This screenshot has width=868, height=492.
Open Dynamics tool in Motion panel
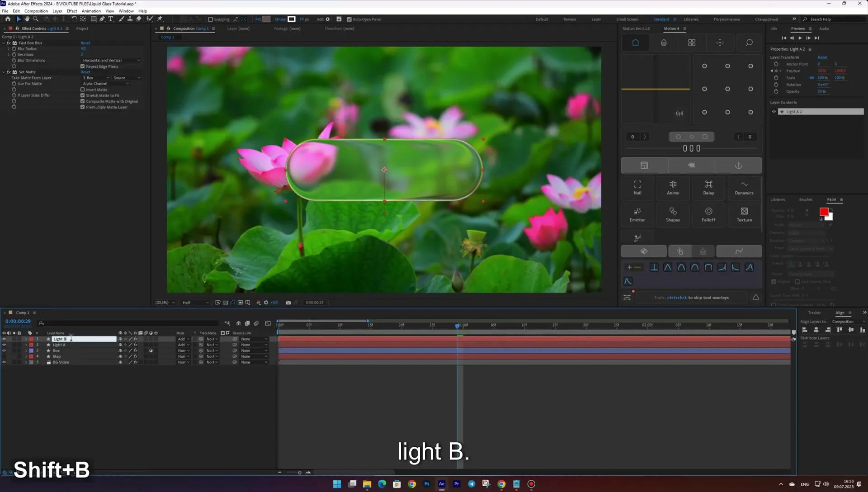744,187
